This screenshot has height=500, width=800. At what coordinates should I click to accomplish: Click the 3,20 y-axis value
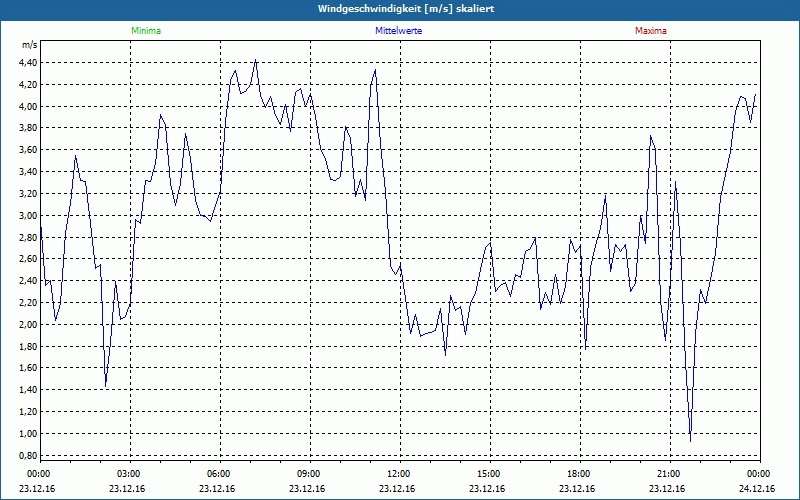29,194
